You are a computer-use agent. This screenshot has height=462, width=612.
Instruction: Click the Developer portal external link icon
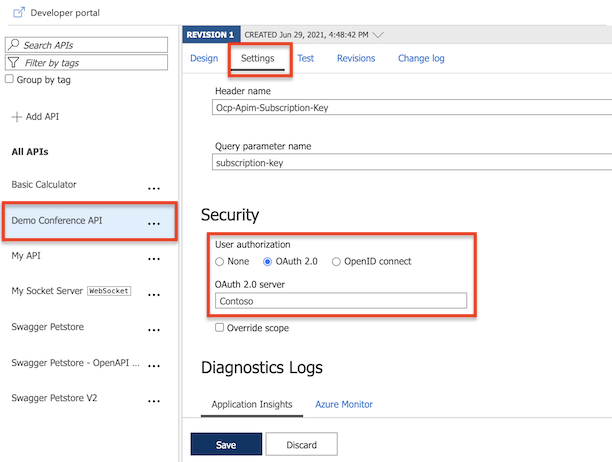point(15,12)
